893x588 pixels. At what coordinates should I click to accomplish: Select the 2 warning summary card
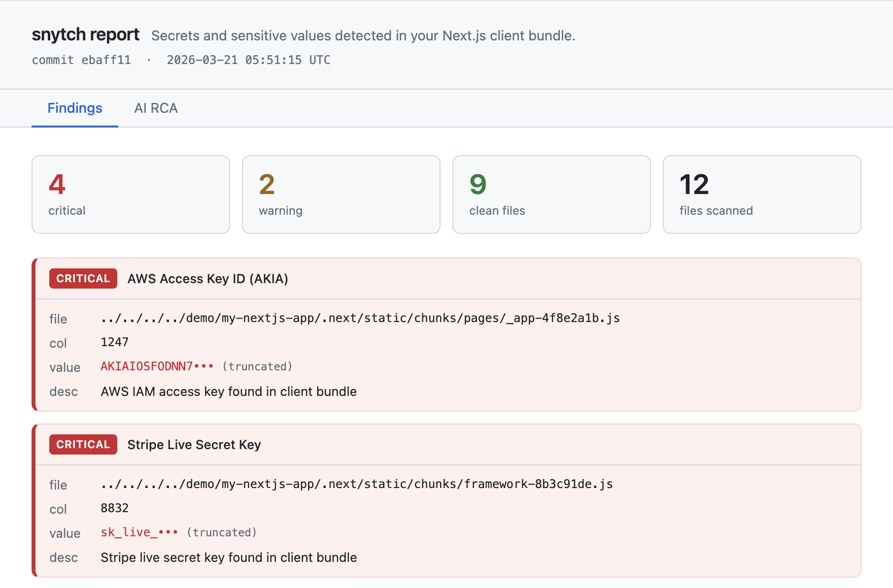point(341,194)
